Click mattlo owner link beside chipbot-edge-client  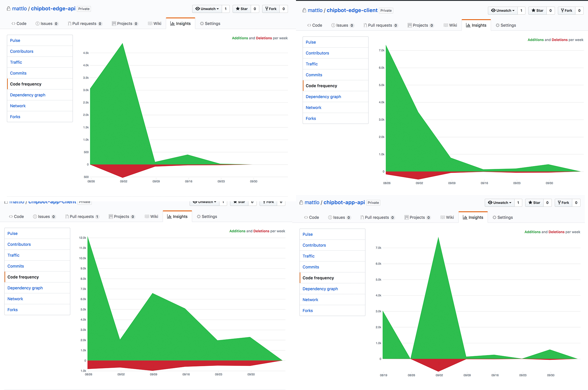click(315, 10)
